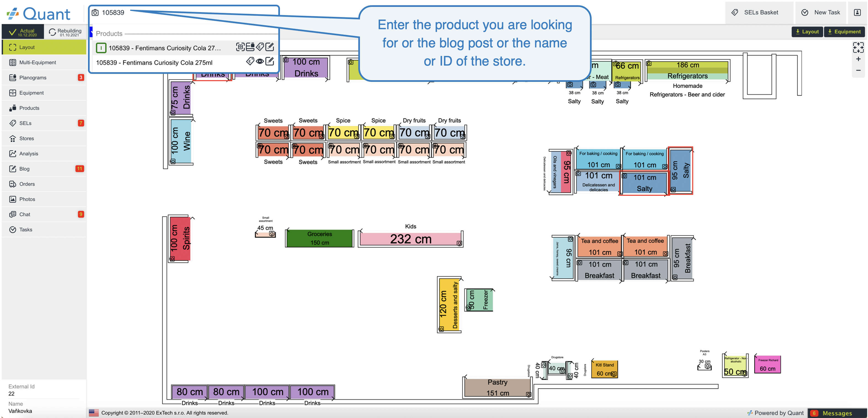Create a New Task
The width and height of the screenshot is (868, 418).
click(821, 12)
